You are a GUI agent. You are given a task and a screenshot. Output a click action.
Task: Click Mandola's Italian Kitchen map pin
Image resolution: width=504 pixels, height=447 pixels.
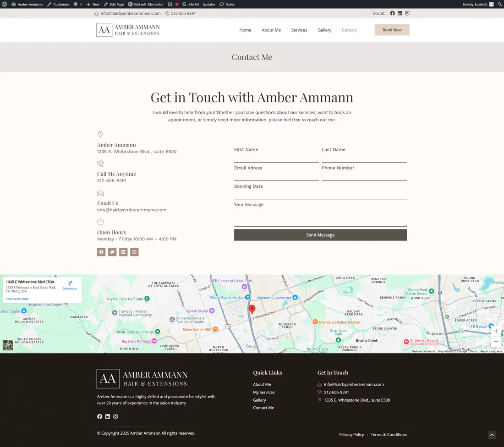click(315, 322)
